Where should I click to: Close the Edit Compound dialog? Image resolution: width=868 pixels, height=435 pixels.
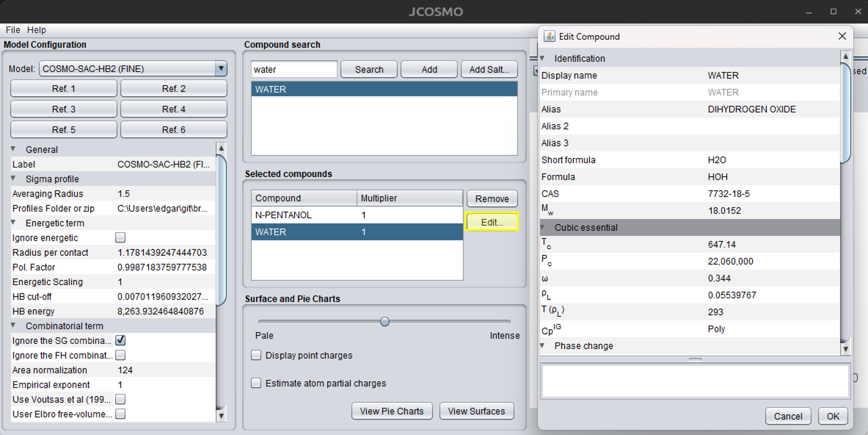click(842, 36)
